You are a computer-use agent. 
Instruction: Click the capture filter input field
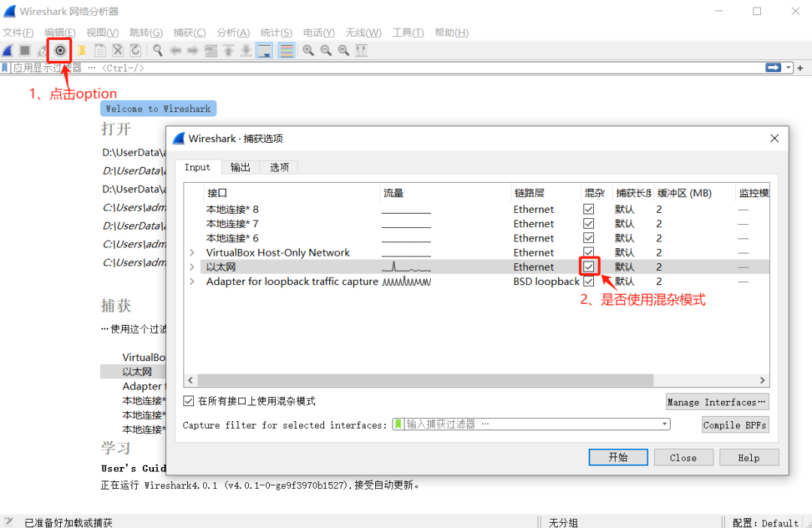point(532,424)
